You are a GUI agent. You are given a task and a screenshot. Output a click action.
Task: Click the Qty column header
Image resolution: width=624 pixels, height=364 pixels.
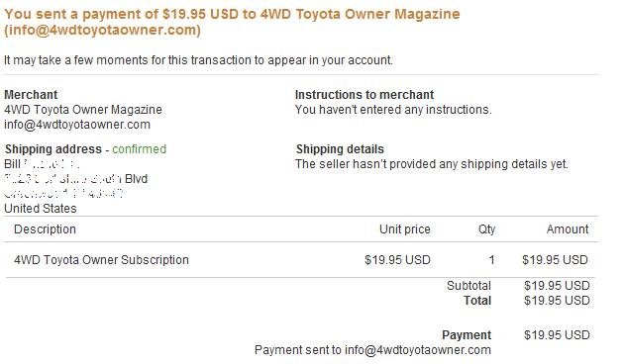pyautogui.click(x=486, y=229)
